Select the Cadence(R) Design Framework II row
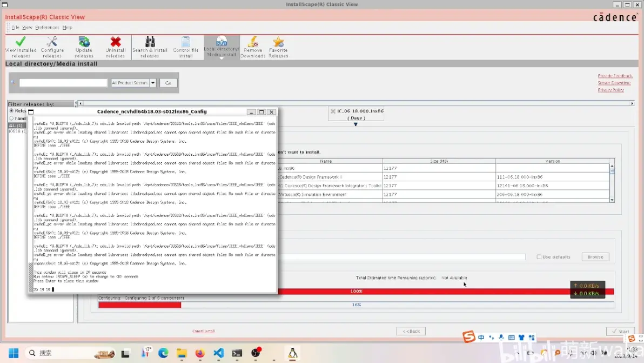644x363 pixels. click(x=444, y=177)
